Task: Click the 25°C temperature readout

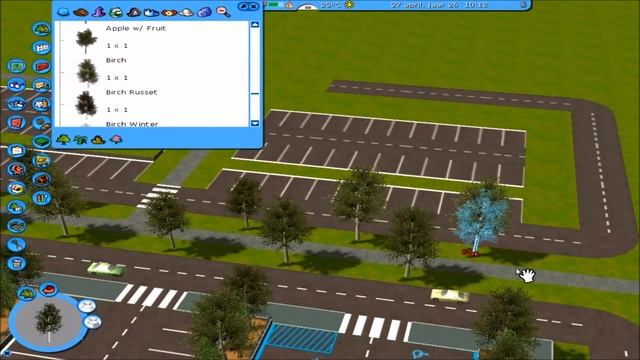Action: pos(331,5)
